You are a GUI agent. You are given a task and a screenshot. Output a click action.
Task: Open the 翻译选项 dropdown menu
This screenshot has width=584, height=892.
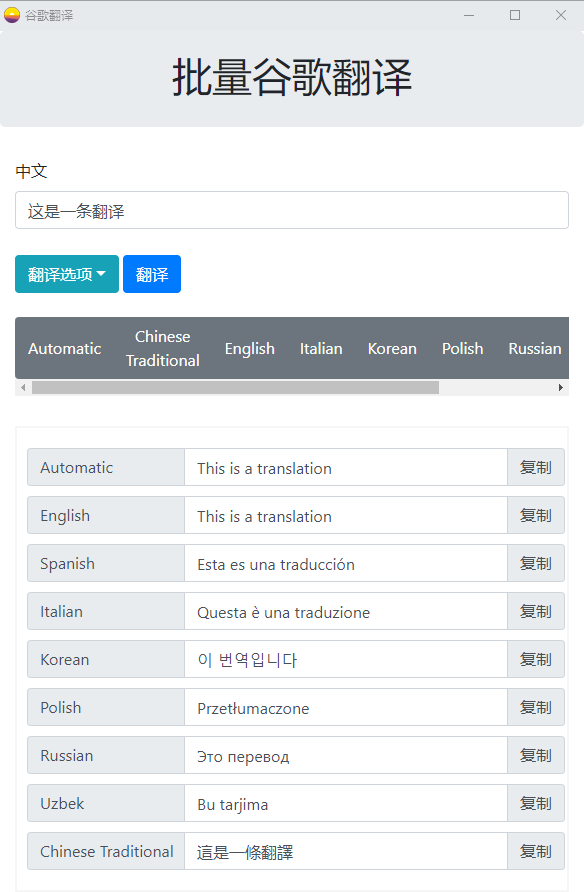pos(66,274)
